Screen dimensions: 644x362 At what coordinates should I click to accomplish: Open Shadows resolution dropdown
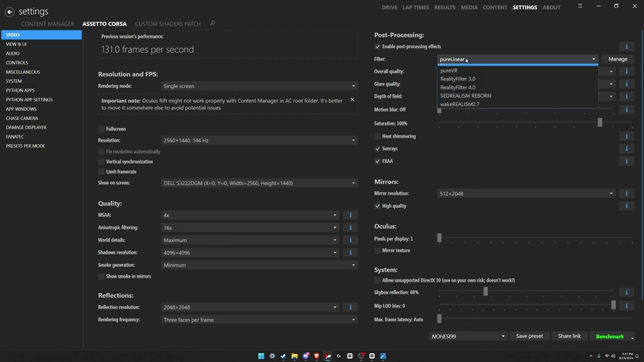[x=250, y=252]
